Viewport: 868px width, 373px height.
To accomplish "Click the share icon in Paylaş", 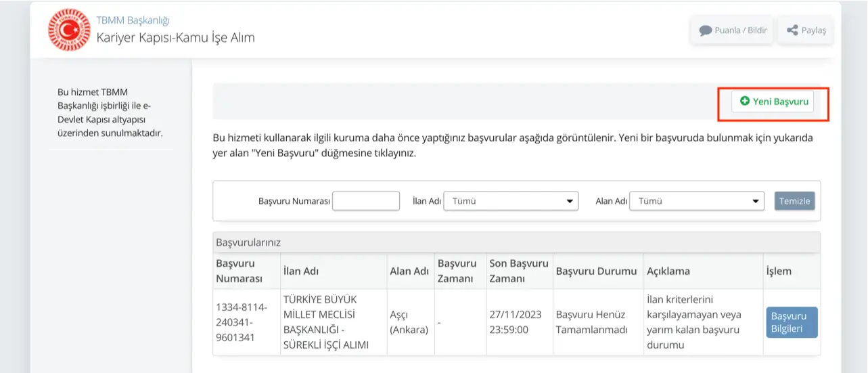I will pyautogui.click(x=792, y=30).
